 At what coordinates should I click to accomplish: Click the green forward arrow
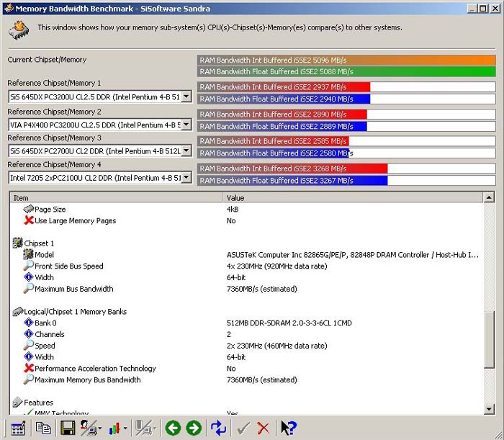point(194,428)
